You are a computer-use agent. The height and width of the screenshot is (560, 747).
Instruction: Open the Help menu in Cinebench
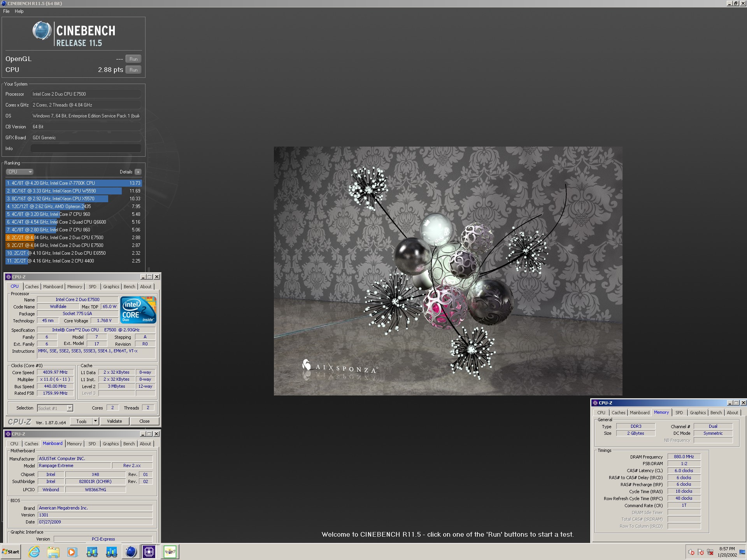click(x=19, y=11)
